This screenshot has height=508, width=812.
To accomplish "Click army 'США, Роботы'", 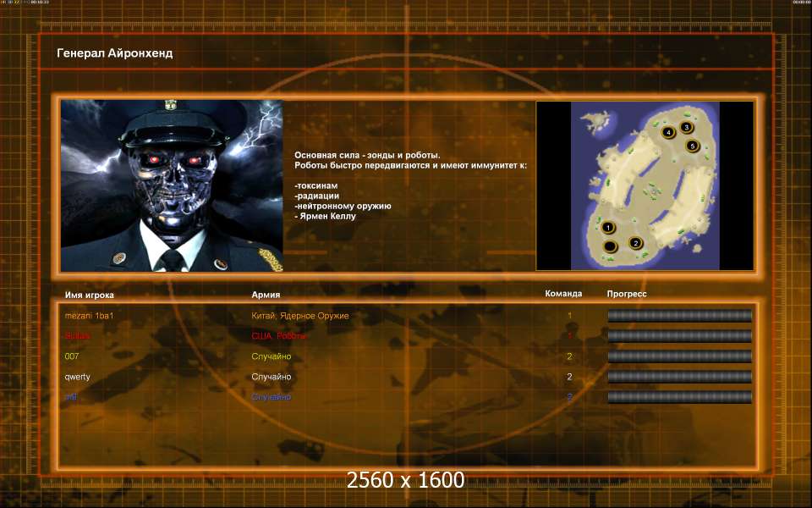I will pos(278,336).
